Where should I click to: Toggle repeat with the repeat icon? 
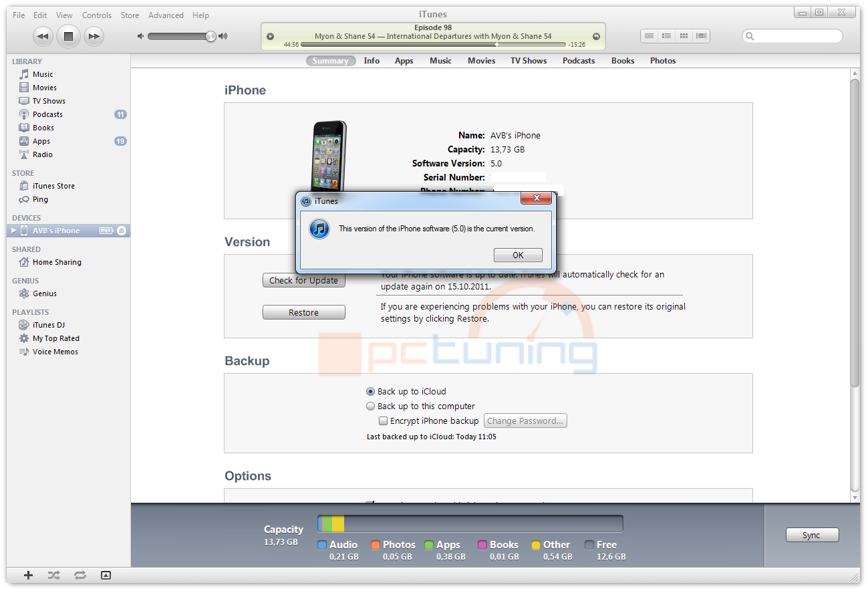coord(80,575)
